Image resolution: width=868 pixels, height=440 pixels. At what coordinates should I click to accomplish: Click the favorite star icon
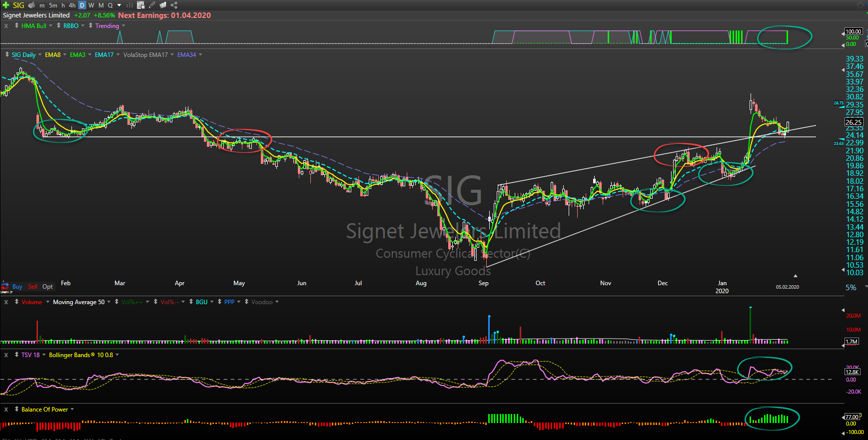[x=860, y=5]
